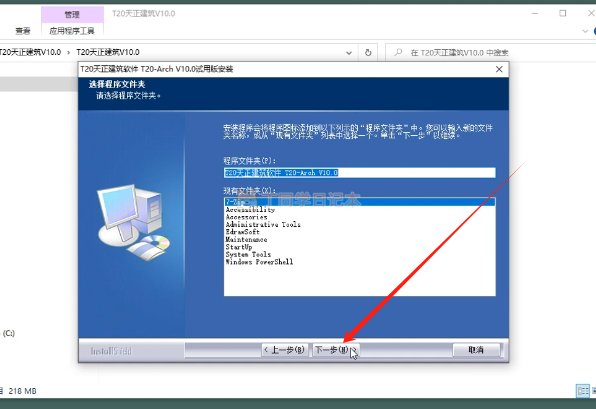Select Windows PowerShell in folder list
596x409 pixels.
[259, 262]
